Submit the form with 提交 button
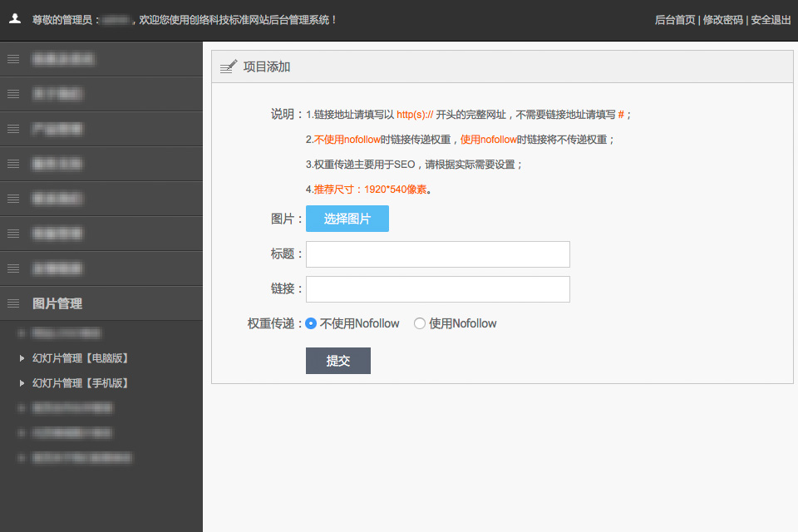Viewport: 798px width, 532px height. click(x=337, y=361)
